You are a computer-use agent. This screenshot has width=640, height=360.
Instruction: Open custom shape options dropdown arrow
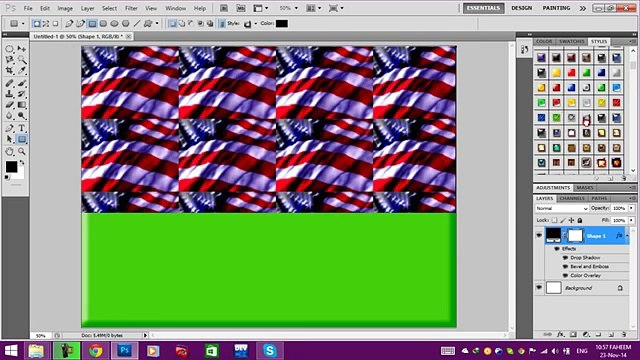click(x=157, y=24)
